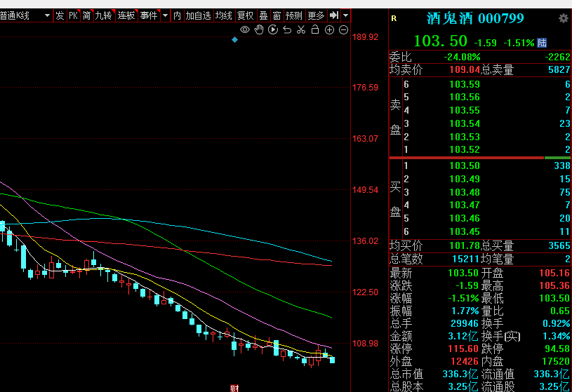The height and width of the screenshot is (392, 572).
Task: Click the 叠 overlay button
Action: [x=263, y=15]
